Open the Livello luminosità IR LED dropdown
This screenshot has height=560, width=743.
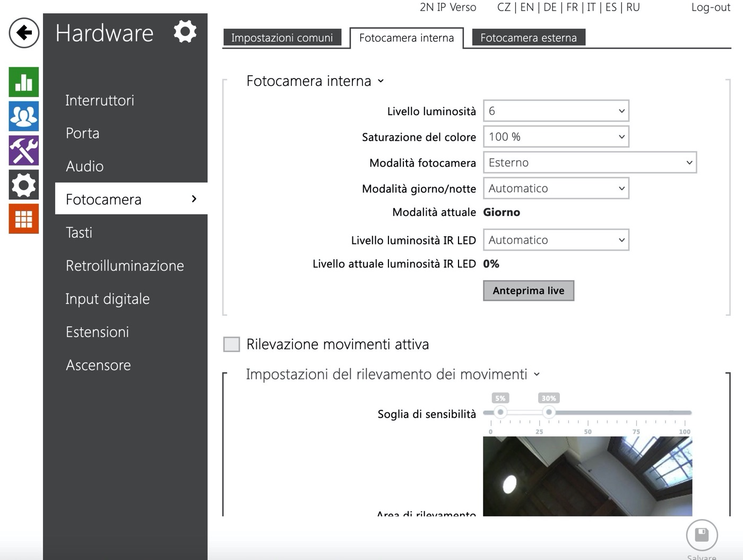click(x=556, y=240)
